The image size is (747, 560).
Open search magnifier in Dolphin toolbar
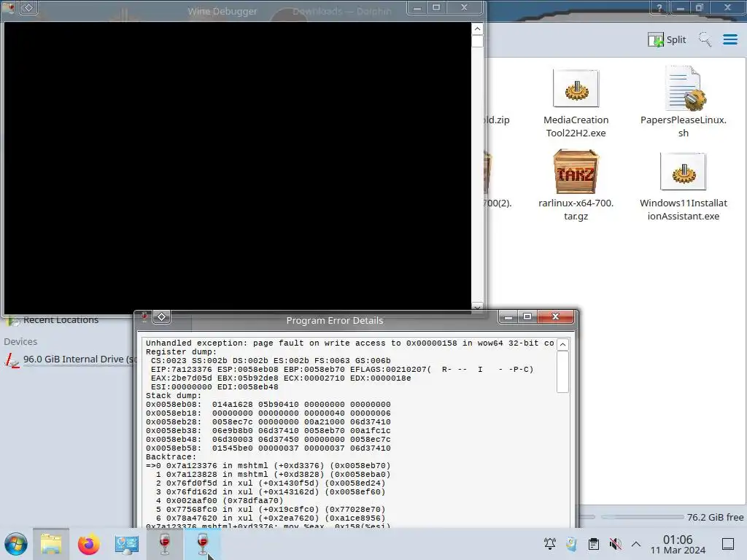pyautogui.click(x=705, y=39)
